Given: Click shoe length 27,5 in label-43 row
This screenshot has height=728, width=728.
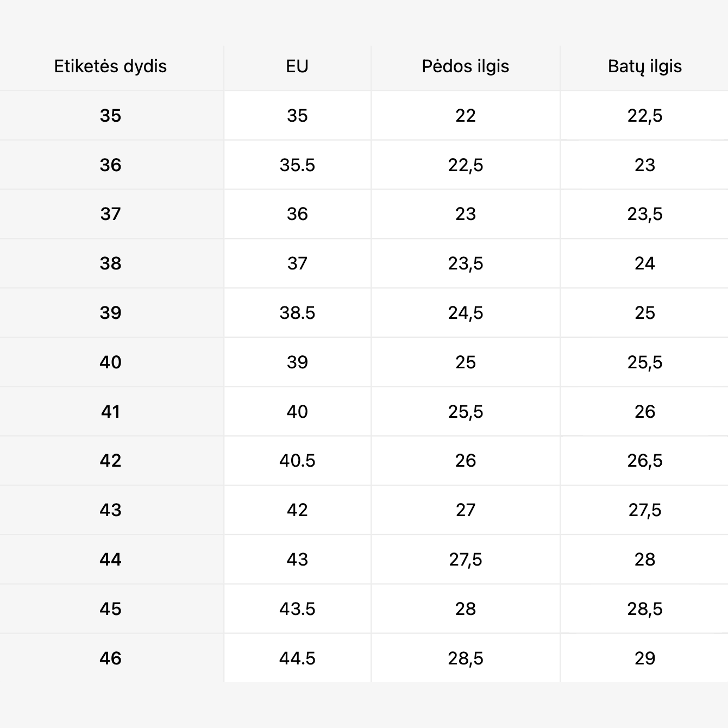Looking at the screenshot, I should click(x=644, y=510).
